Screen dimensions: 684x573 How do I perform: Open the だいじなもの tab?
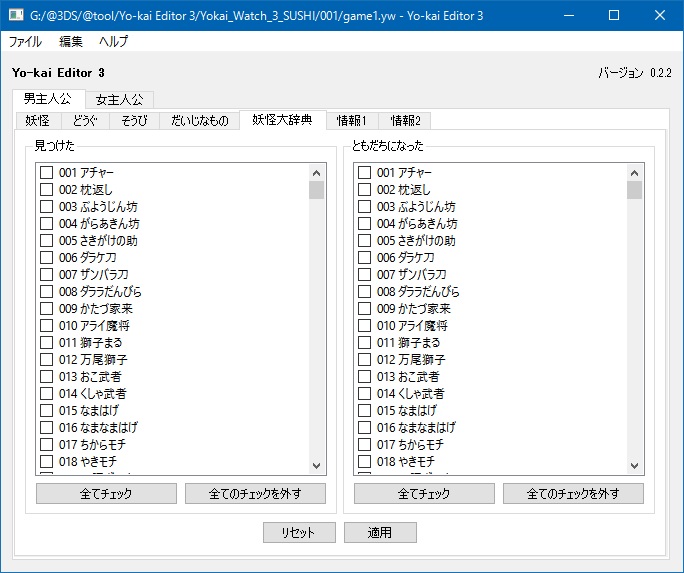199,120
